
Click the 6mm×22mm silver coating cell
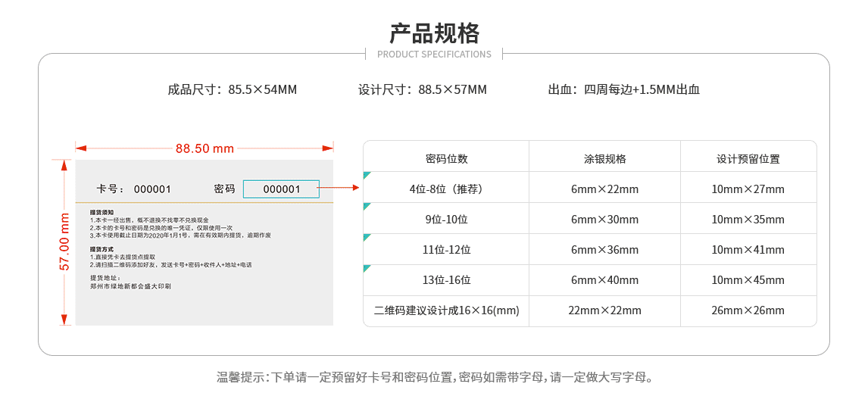click(604, 189)
